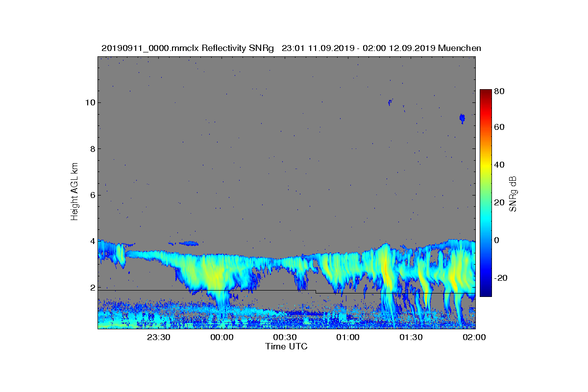Click the thin isolated cloud streak above 23:45

pos(188,243)
